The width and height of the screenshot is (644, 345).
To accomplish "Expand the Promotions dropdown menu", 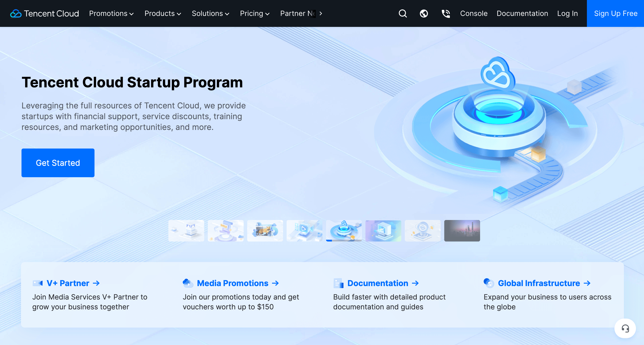I will tap(112, 13).
